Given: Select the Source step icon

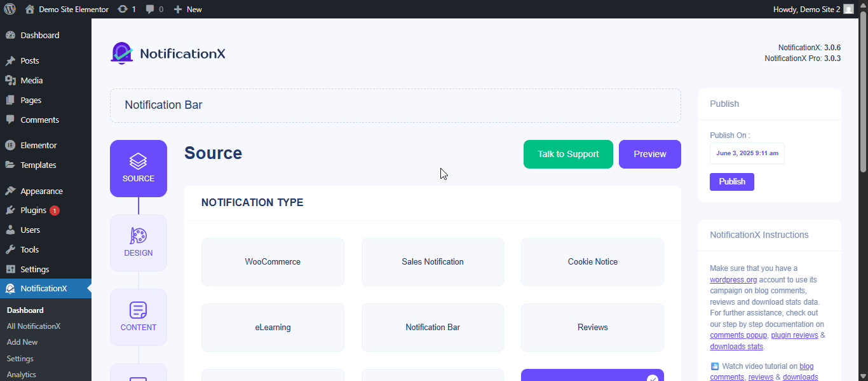Looking at the screenshot, I should click(x=139, y=160).
